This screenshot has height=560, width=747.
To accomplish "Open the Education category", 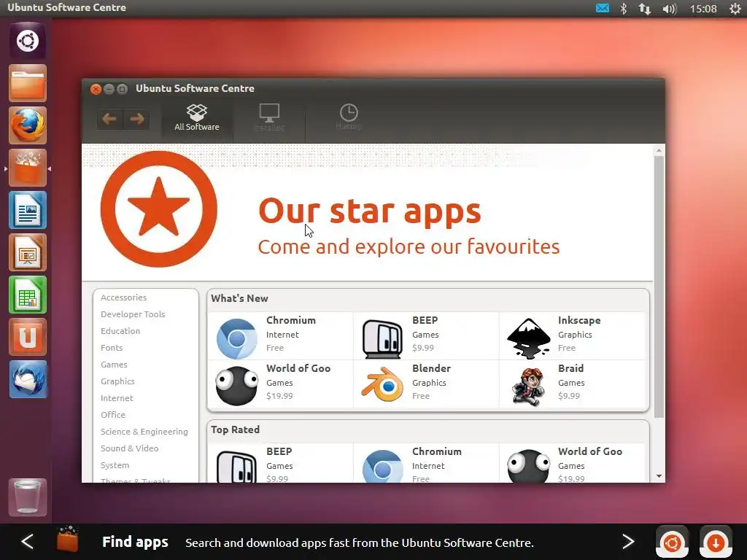I will tap(120, 331).
